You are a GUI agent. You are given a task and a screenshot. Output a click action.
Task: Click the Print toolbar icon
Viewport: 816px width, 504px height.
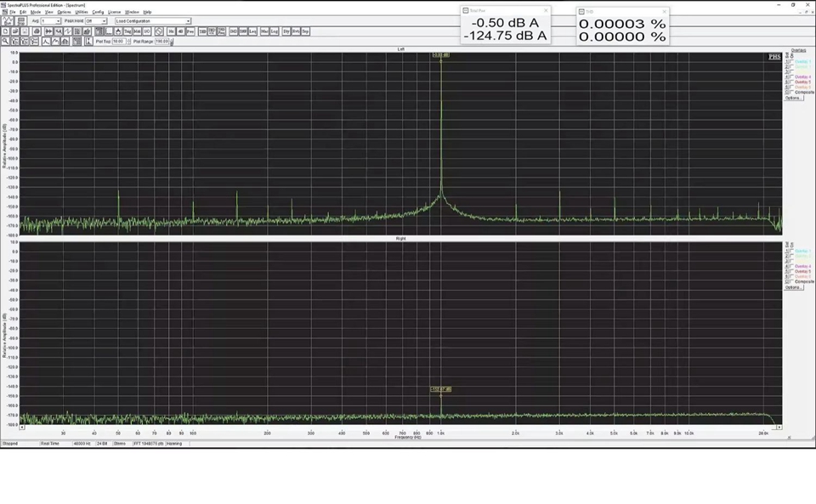tap(37, 31)
